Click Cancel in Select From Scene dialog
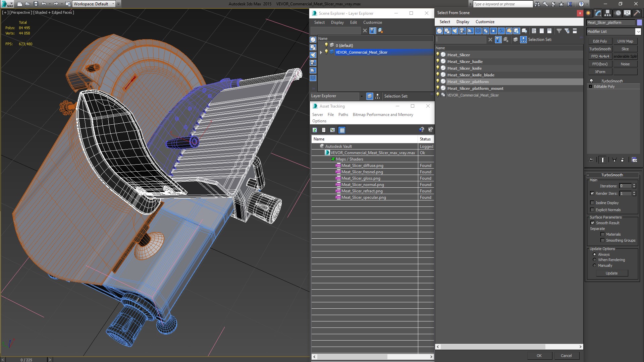This screenshot has height=362, width=644. [566, 356]
